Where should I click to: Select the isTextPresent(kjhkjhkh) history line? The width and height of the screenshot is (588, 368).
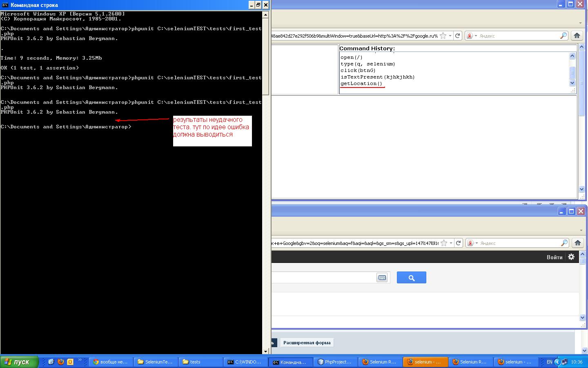377,77
